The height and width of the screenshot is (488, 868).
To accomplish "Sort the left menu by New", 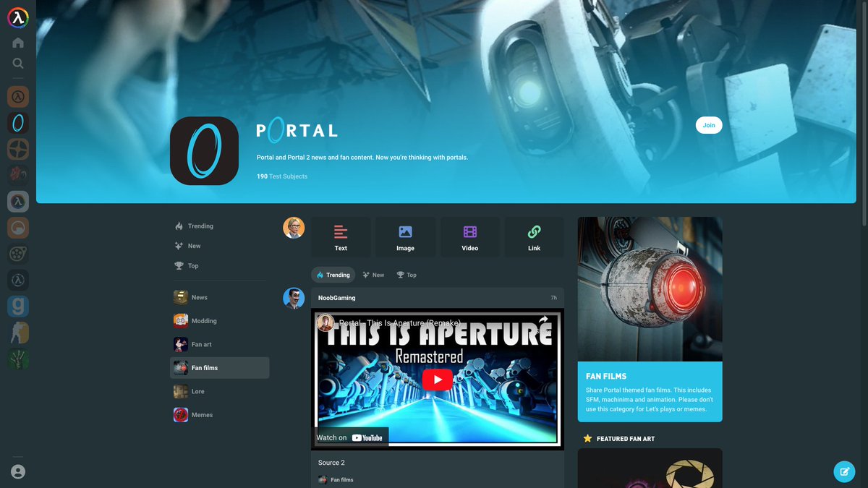I will [x=188, y=246].
